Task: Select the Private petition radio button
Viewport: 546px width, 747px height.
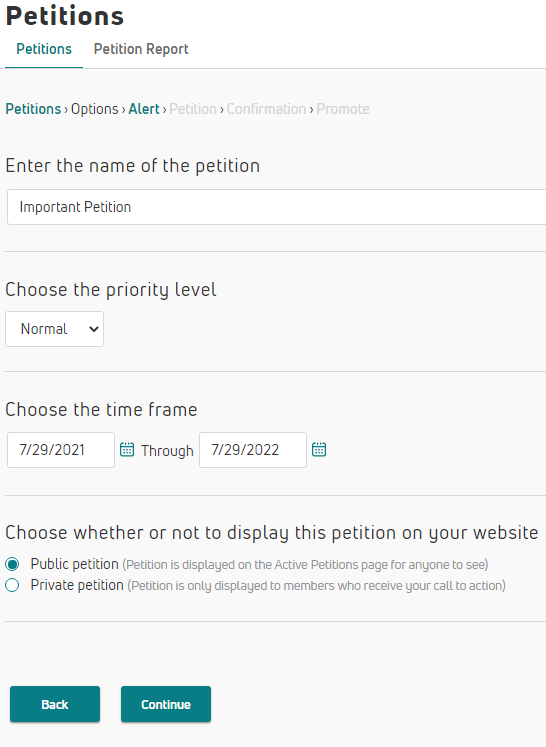Action: (12, 585)
